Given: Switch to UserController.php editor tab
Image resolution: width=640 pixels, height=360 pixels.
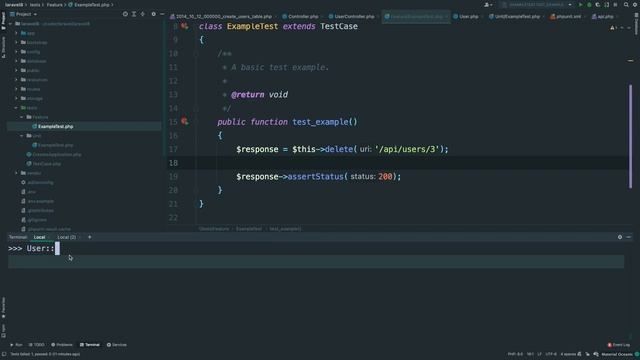Looking at the screenshot, I should pos(352,17).
